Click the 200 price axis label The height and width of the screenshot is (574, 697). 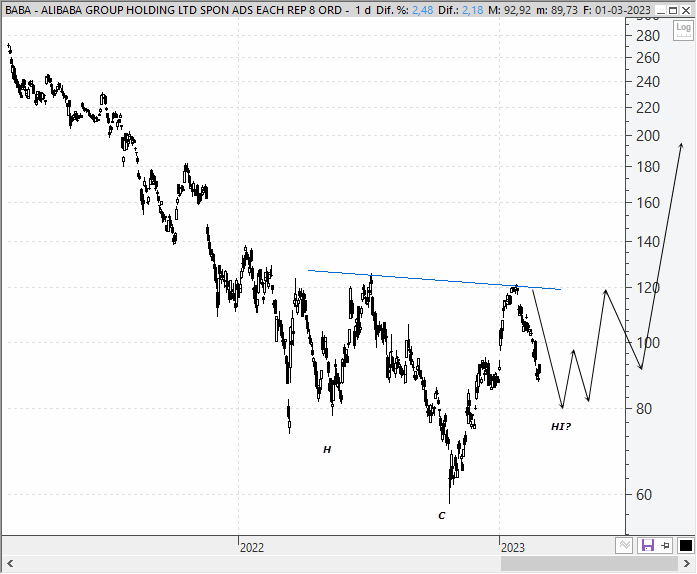coord(648,136)
